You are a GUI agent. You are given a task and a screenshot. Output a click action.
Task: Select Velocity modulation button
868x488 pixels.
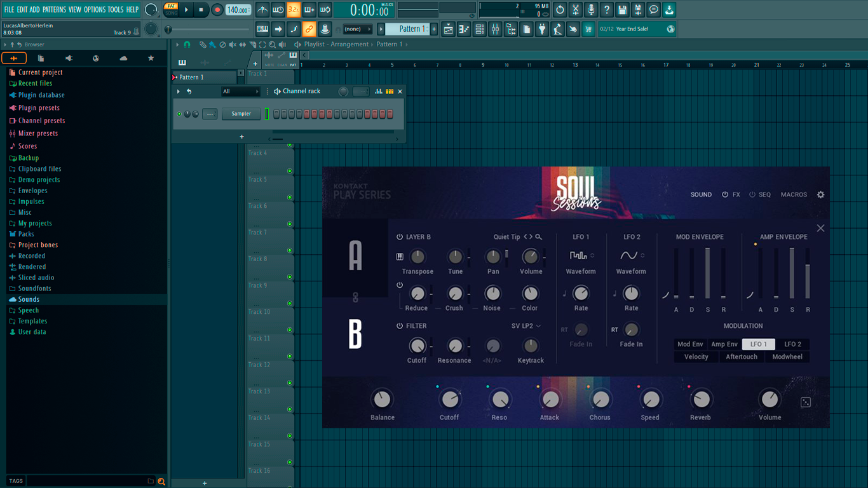pyautogui.click(x=696, y=357)
